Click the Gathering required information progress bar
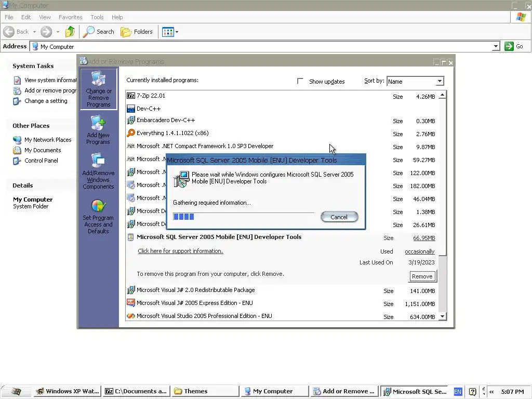Screen dimensions: 532x399 tap(244, 217)
